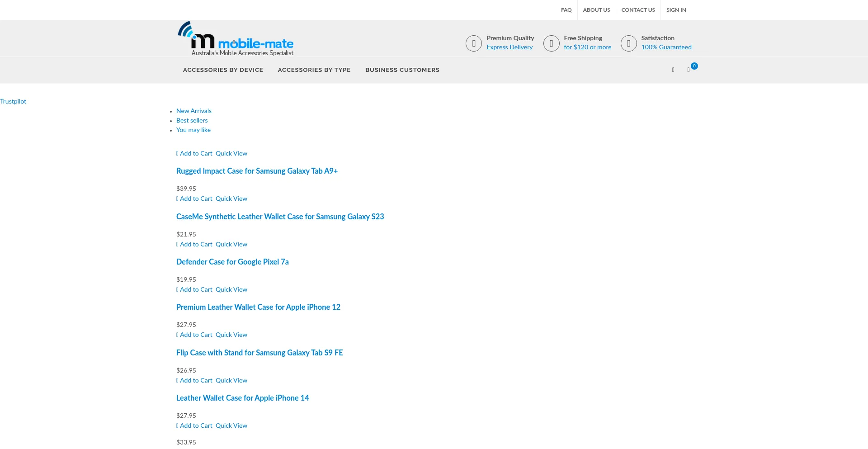The image size is (868, 449).
Task: Click the 'for $120 or more' text
Action: click(587, 47)
